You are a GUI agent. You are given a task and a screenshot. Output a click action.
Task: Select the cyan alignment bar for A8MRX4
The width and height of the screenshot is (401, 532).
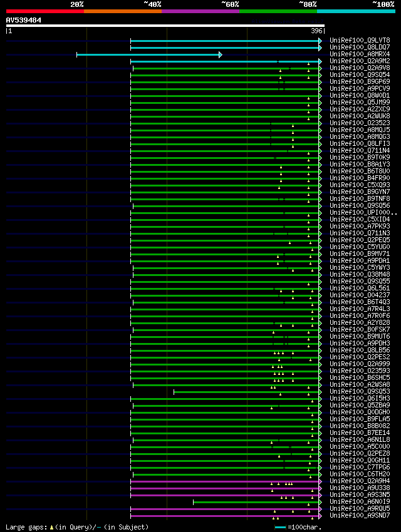click(149, 54)
